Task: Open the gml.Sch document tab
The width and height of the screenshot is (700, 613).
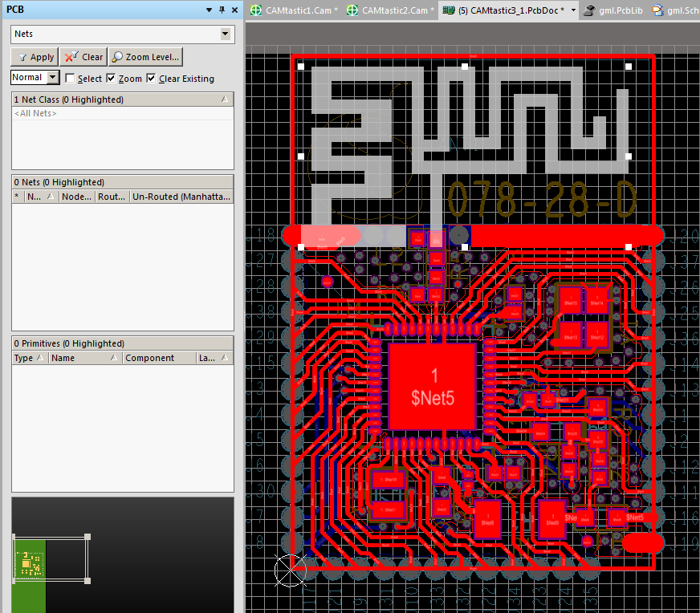Action: [x=675, y=10]
